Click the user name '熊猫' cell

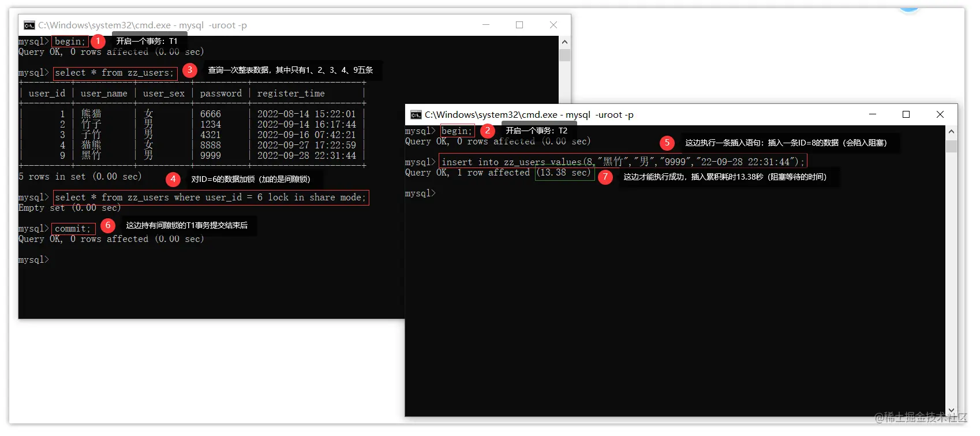[x=91, y=114]
